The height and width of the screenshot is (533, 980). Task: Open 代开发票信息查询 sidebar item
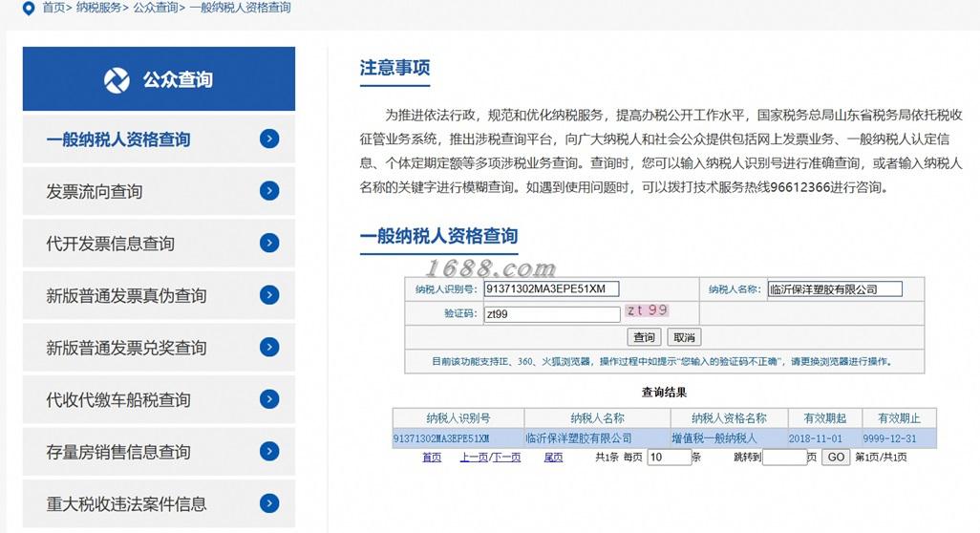pyautogui.click(x=159, y=243)
